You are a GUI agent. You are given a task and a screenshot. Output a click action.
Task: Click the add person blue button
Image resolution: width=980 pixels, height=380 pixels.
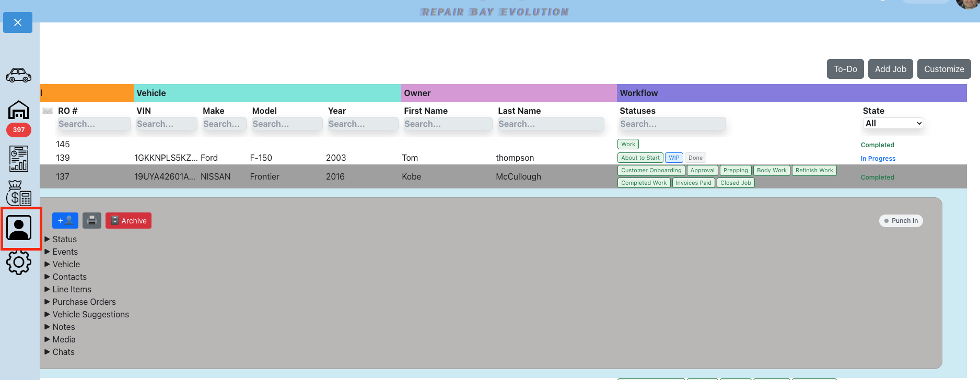(x=65, y=221)
